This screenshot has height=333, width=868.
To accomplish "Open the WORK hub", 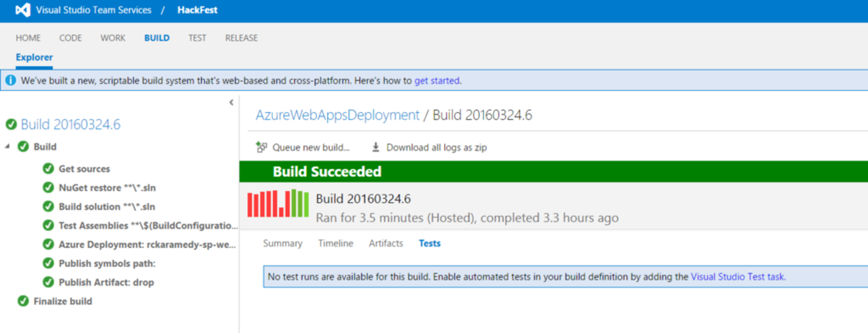I will click(x=113, y=38).
